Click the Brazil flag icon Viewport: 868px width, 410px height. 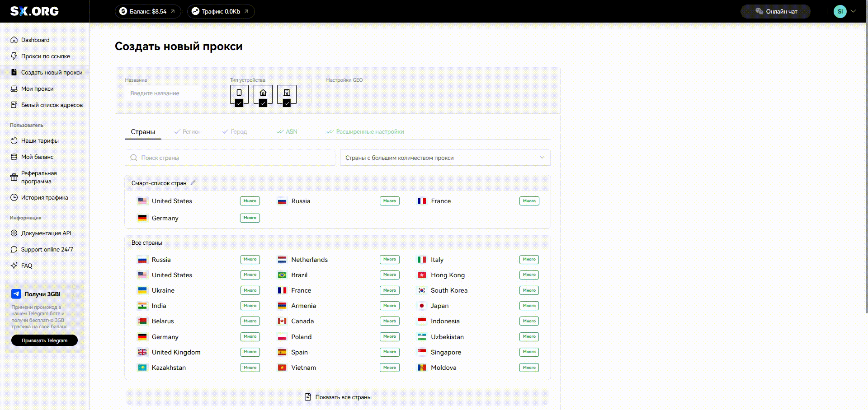282,275
